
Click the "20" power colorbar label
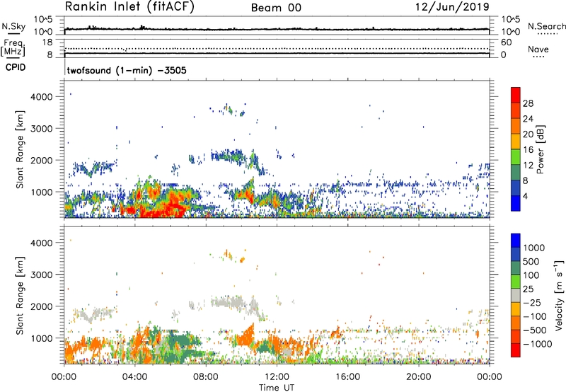(x=528, y=134)
